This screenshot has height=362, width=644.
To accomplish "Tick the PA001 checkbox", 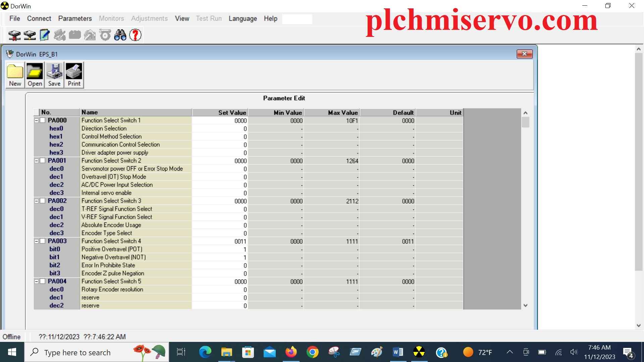I will pos(43,161).
